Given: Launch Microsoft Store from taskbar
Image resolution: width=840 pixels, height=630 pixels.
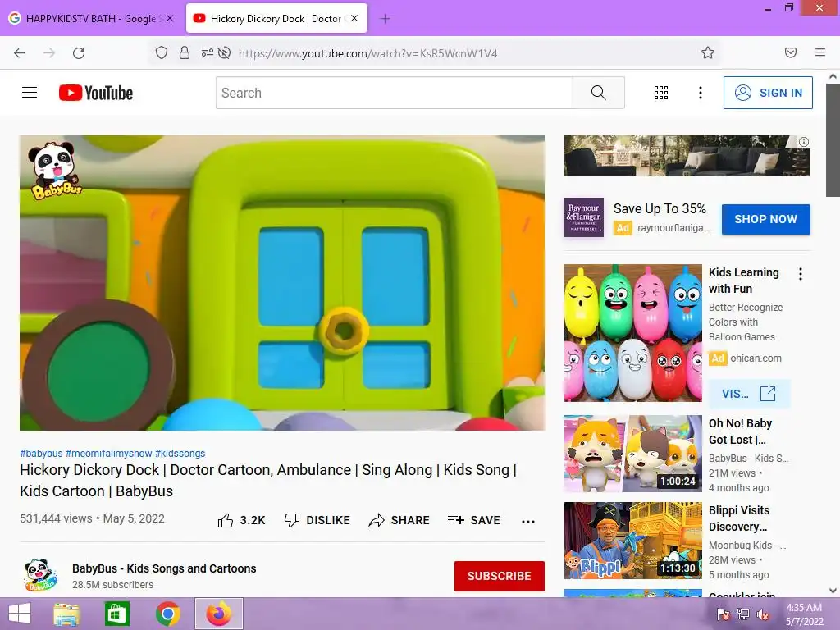Looking at the screenshot, I should (116, 614).
